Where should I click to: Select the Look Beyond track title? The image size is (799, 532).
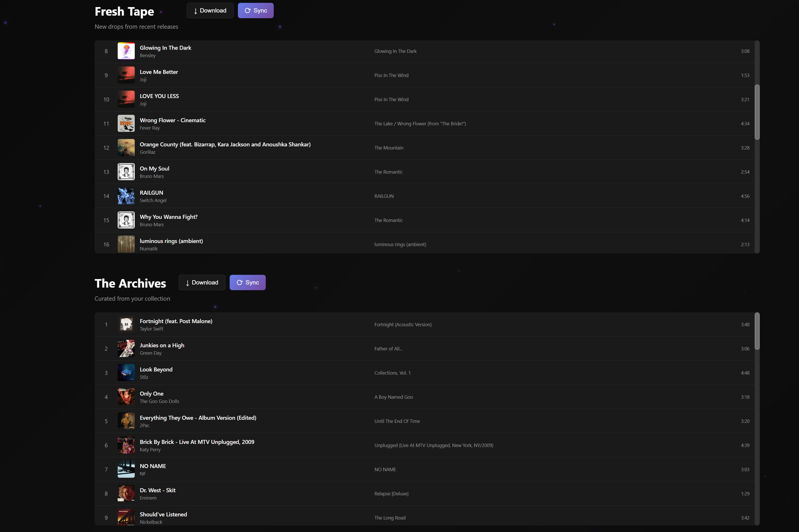tap(156, 369)
